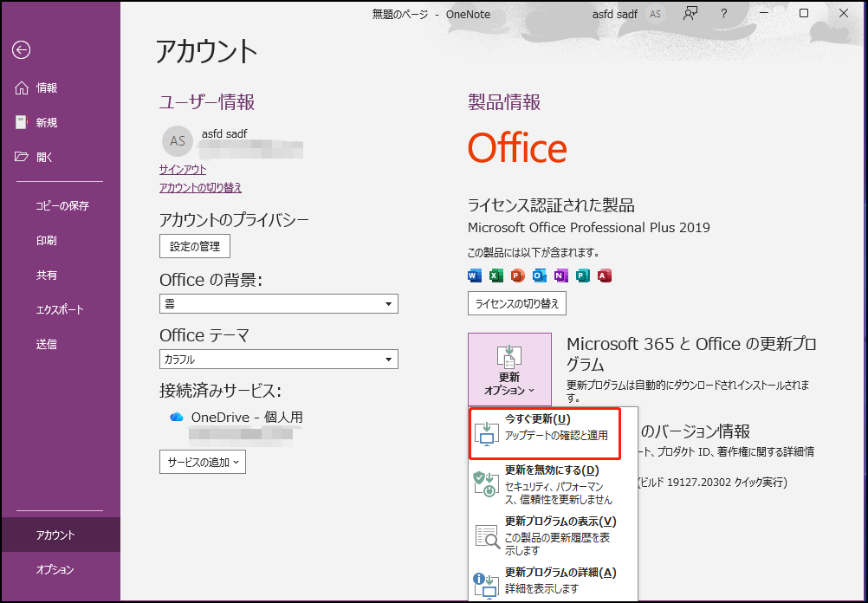
Task: Click the Office logo text
Action: click(x=517, y=148)
